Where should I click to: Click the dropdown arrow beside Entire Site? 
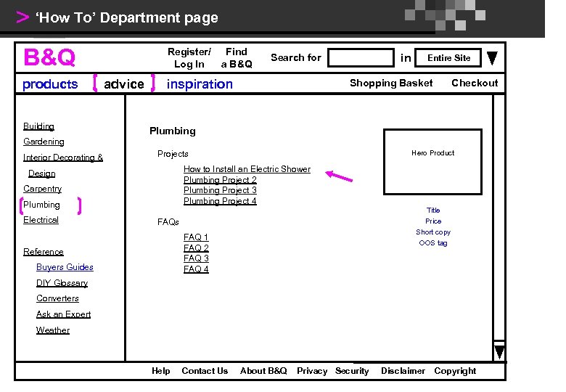492,58
